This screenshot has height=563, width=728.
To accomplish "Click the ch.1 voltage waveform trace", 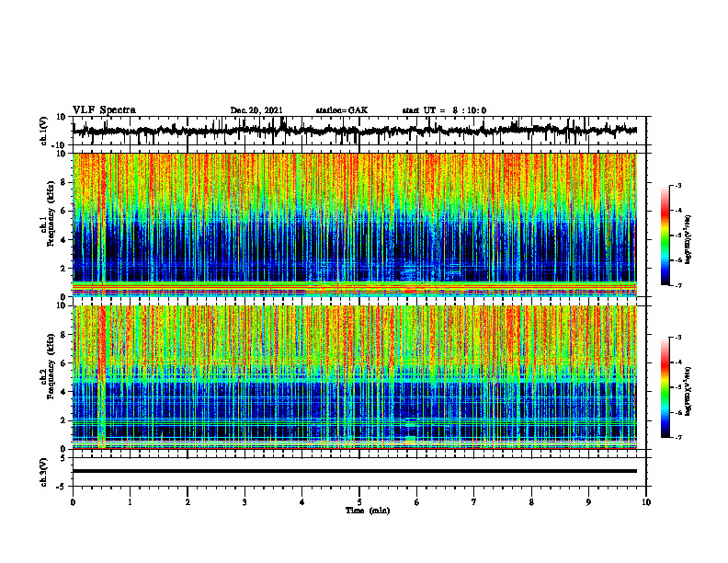I will tap(355, 131).
